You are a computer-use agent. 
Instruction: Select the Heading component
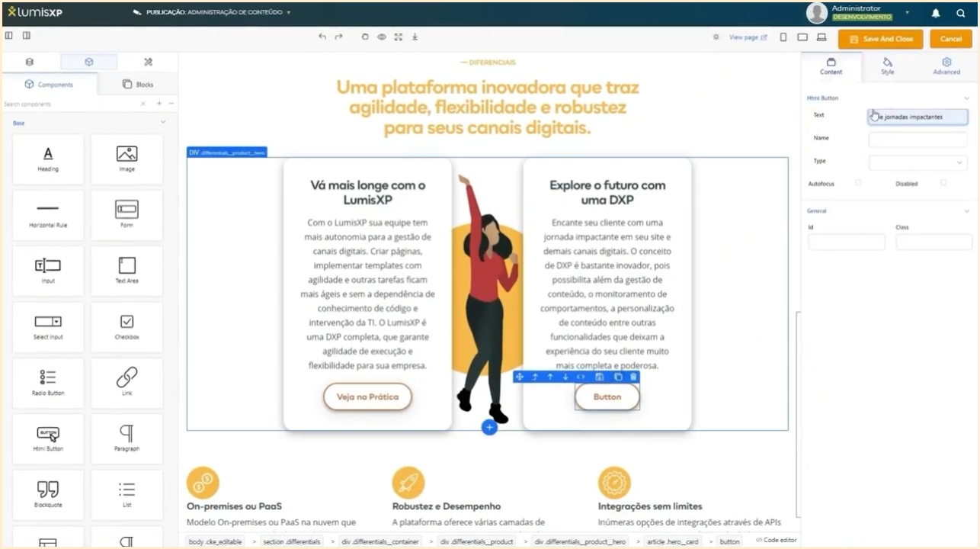point(48,159)
